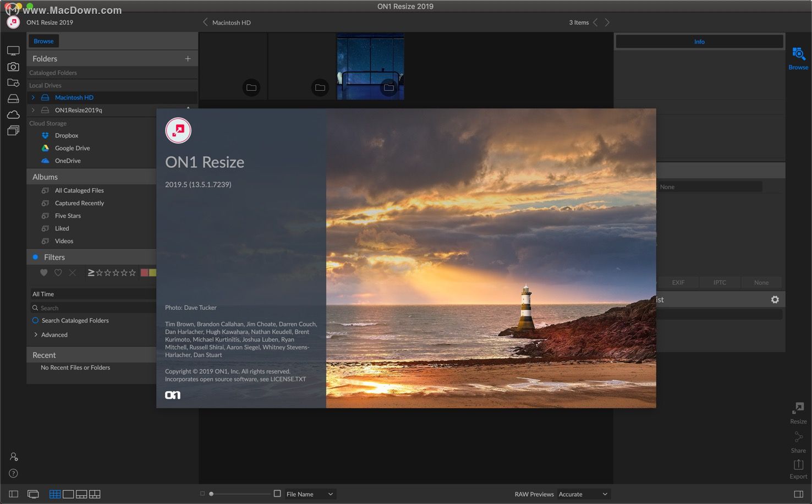Filter by not-set outline heart icon
This screenshot has height=504, width=812.
coord(58,272)
